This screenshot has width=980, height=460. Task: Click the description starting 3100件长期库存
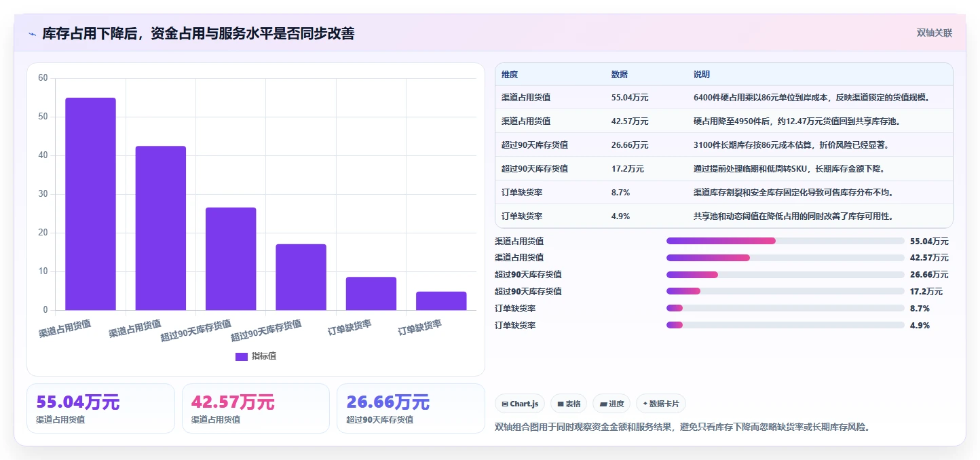click(791, 145)
